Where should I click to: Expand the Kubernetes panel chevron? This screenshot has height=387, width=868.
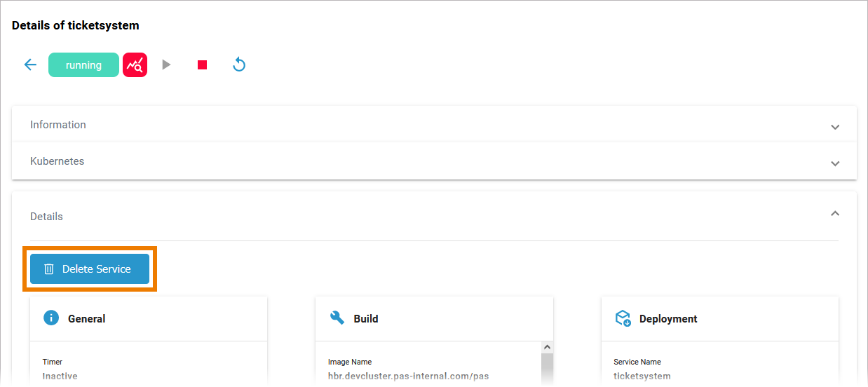click(x=834, y=163)
